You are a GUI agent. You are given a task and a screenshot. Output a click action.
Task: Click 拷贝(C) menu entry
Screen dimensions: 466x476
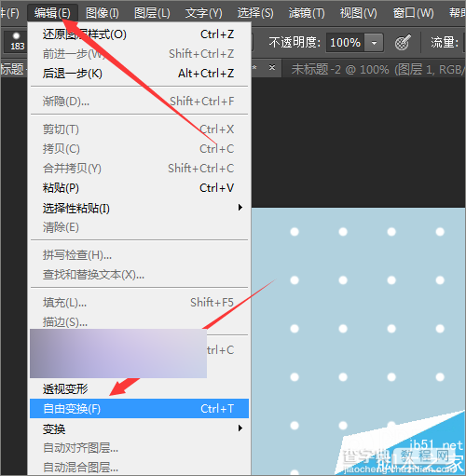[139, 149]
